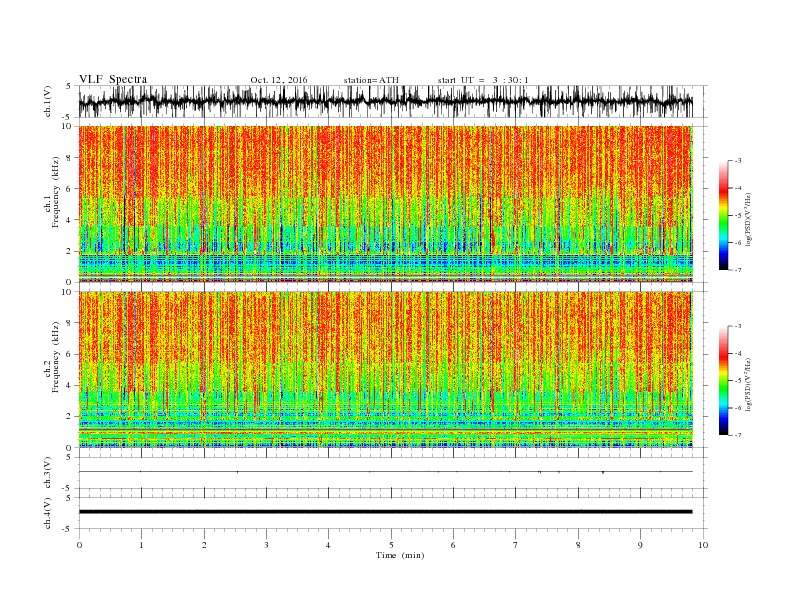Click the ch.1 spectrogram color scale bar
The image size is (792, 612).
coord(724,215)
